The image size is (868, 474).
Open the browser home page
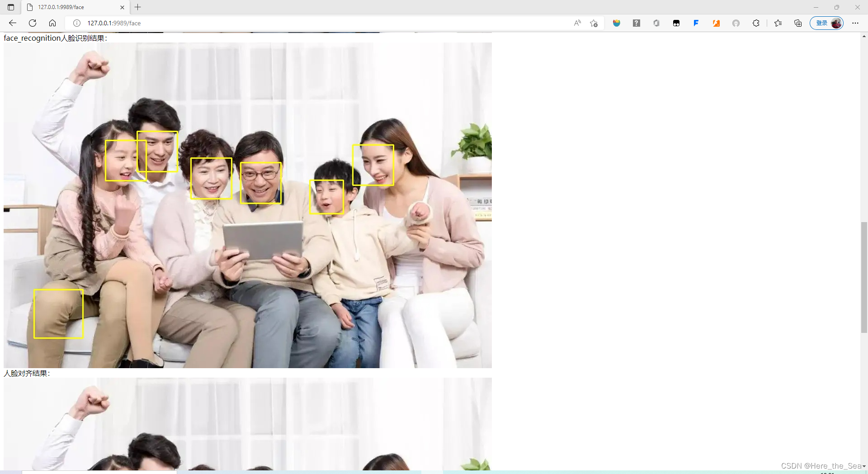[x=52, y=23]
